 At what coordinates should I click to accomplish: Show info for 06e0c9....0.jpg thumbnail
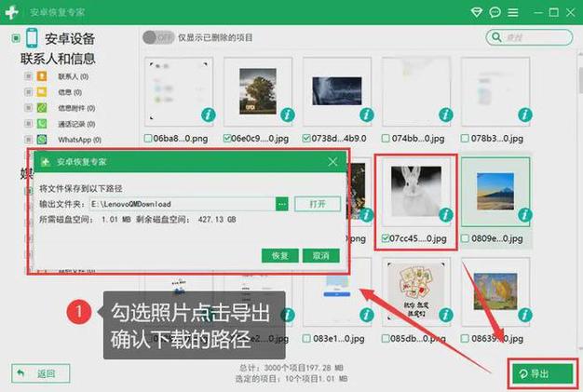288,115
